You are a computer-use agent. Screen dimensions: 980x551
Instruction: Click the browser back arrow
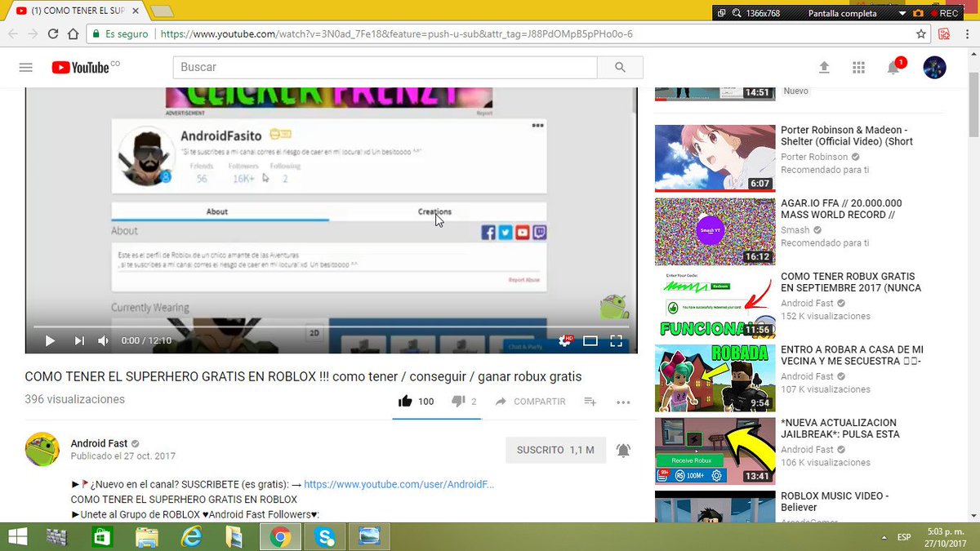pos(12,34)
